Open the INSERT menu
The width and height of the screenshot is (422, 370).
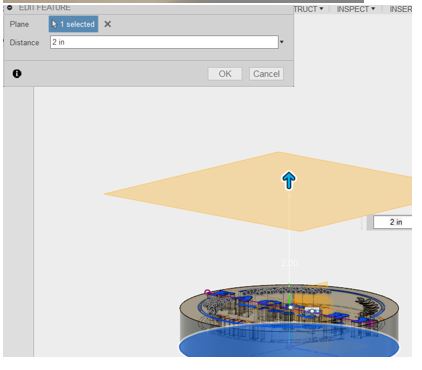pyautogui.click(x=400, y=9)
